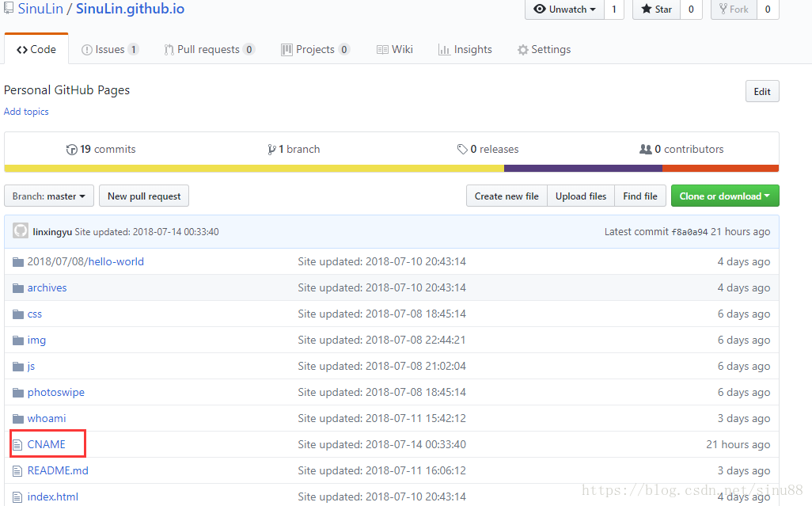Open the Branch: master selector
Screen dimensions: 812x506
(x=49, y=196)
